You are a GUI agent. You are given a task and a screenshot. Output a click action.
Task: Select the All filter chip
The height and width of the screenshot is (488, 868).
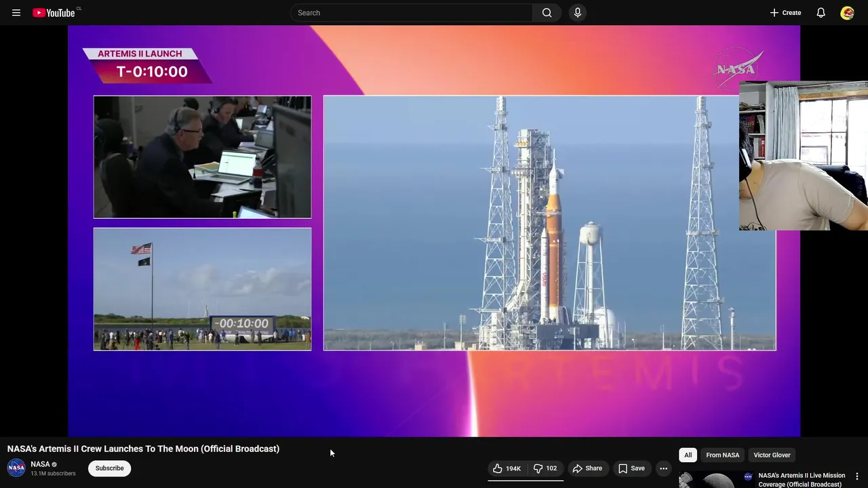(x=688, y=455)
